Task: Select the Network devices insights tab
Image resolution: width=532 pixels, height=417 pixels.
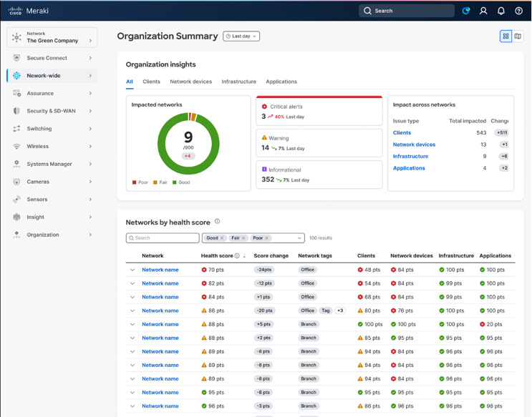Action: coord(190,82)
